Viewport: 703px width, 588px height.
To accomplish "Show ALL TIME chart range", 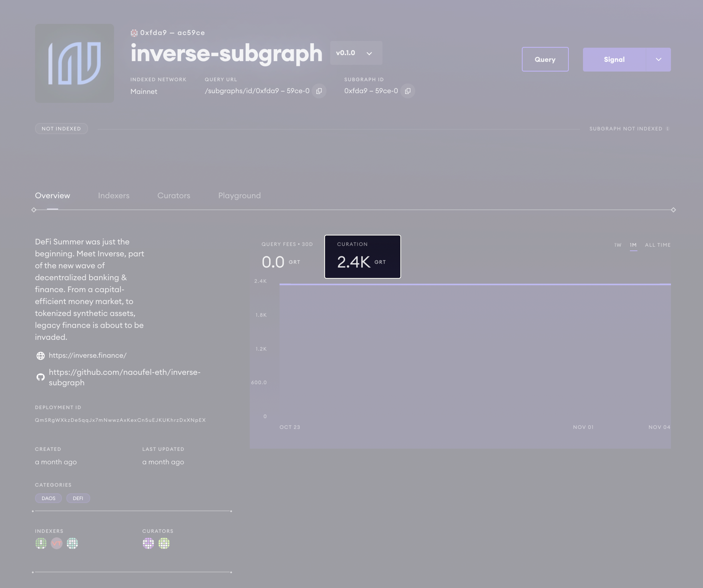I will (658, 245).
